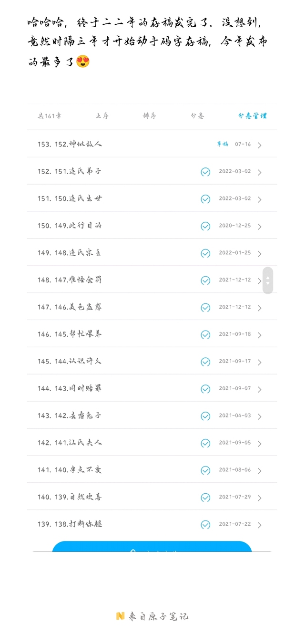Click the gray scroll handle on the right
Screen dimensions: 305x644
click(x=268, y=280)
